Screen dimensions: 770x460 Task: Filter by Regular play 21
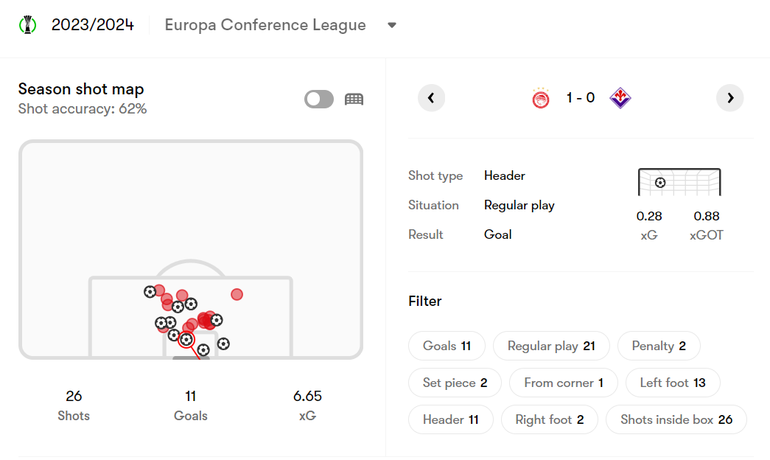tap(551, 346)
